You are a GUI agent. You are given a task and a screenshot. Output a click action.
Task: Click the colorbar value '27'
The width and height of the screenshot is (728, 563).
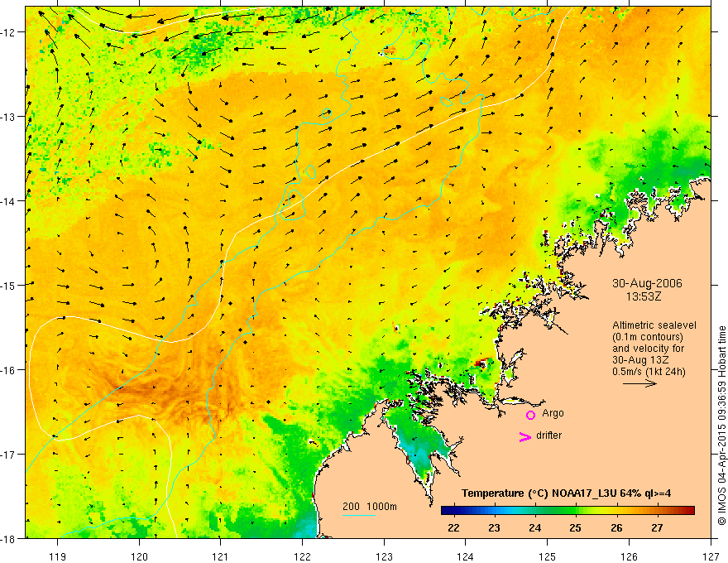click(657, 527)
